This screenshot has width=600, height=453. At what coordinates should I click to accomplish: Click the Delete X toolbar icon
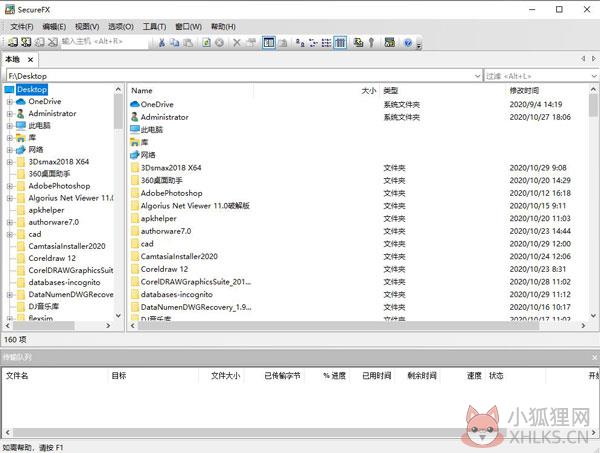click(x=237, y=42)
